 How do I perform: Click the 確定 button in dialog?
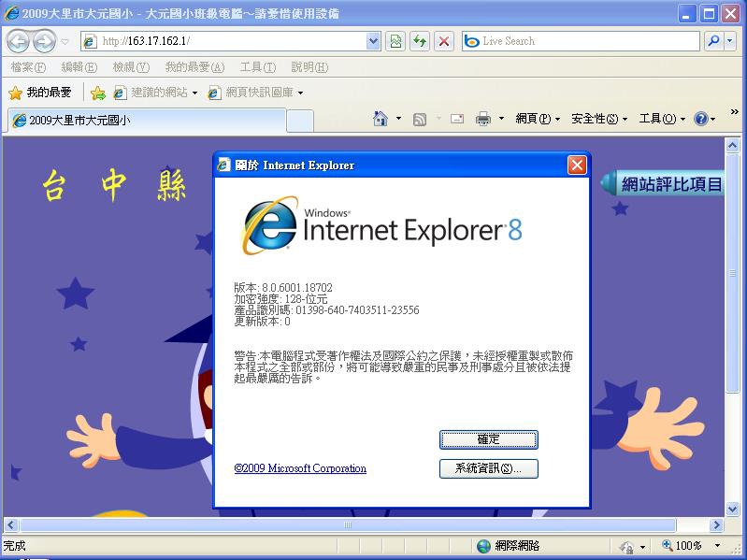489,439
